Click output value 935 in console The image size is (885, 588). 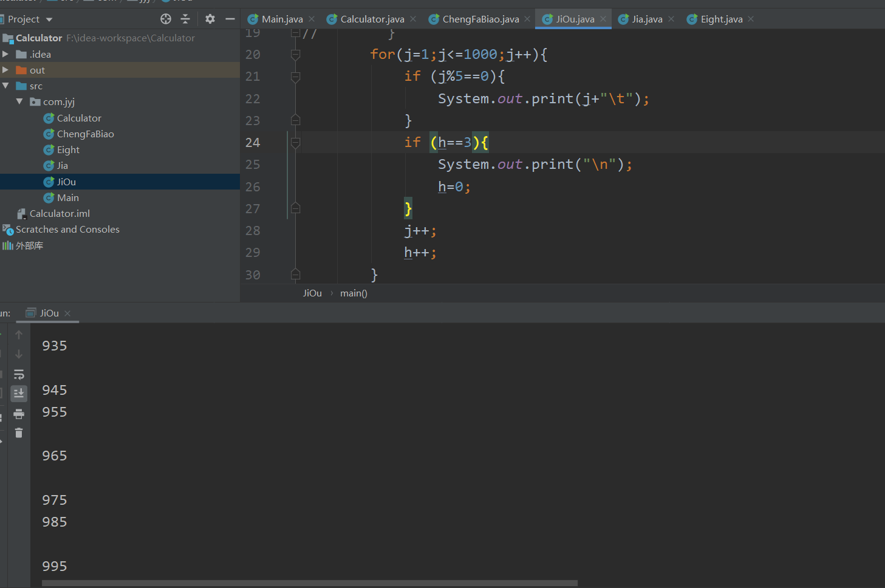click(x=55, y=346)
